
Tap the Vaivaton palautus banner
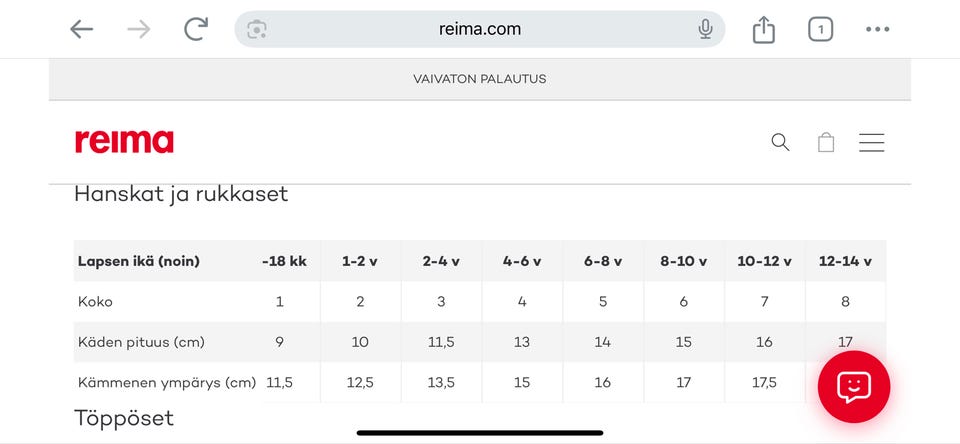coord(480,79)
